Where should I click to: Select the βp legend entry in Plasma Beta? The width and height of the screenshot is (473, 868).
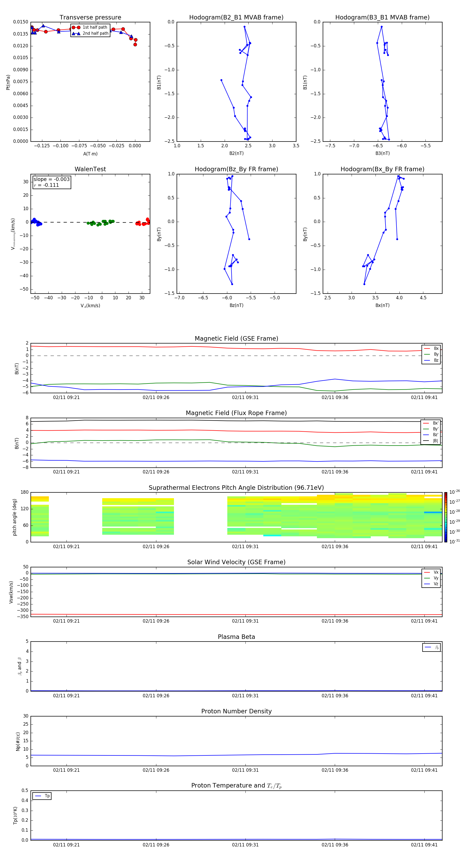[431, 647]
